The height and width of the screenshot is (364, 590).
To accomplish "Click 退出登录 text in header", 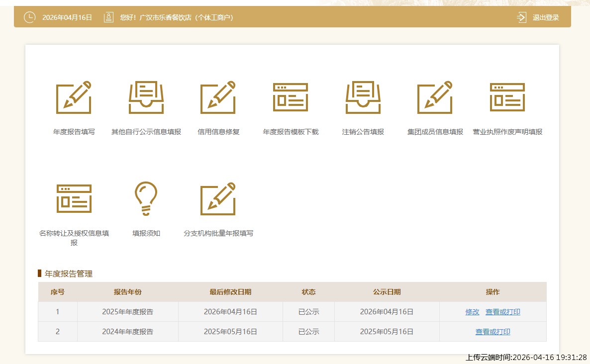I will (x=546, y=17).
